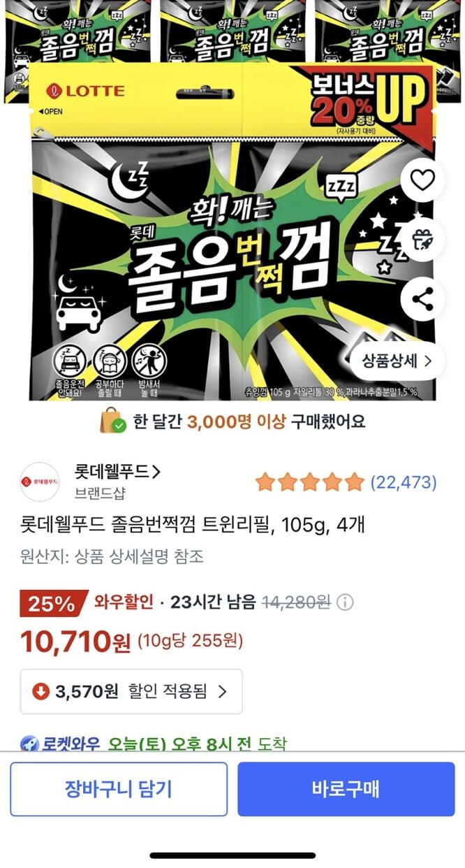Expand the 3,570원 discount applied box
Screen dimensions: 465x868
click(131, 692)
